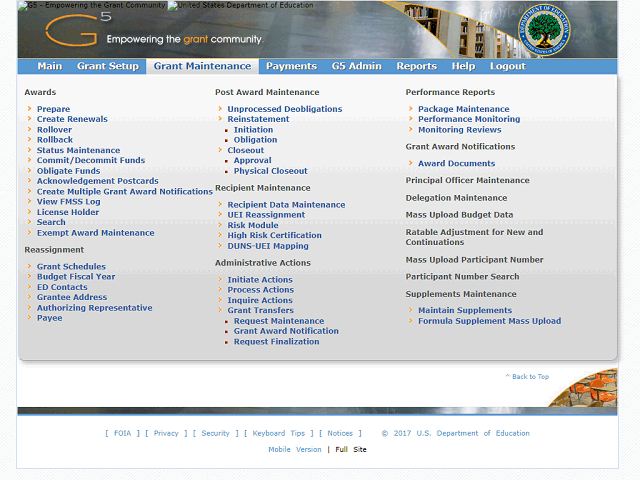This screenshot has width=640, height=480.
Task: Go to Obligate Funds
Action: 69,171
